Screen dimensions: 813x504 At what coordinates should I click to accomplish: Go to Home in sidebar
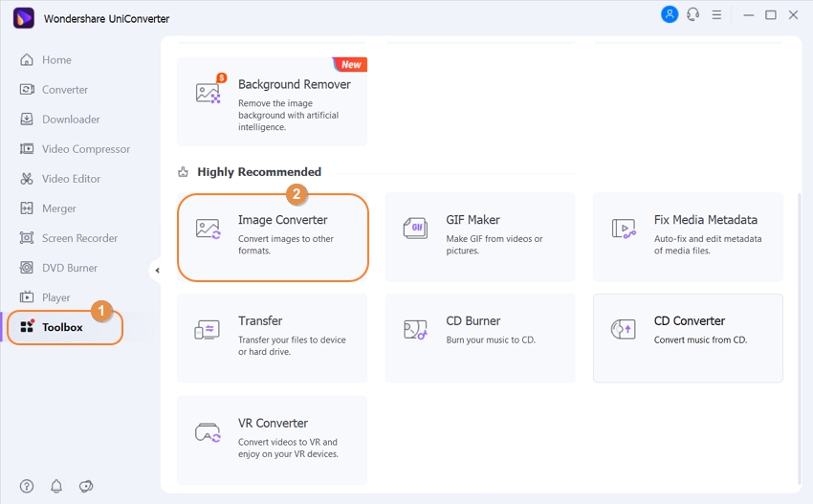pos(56,60)
